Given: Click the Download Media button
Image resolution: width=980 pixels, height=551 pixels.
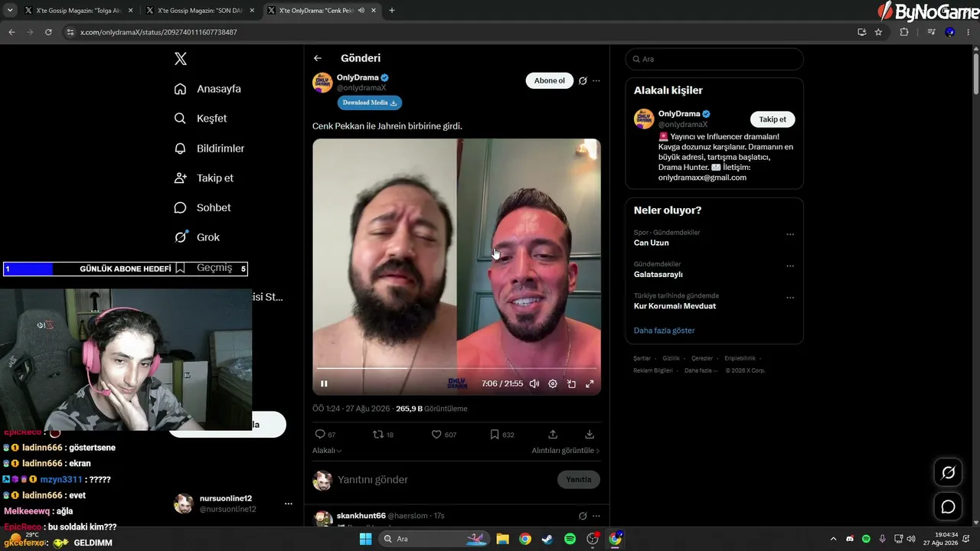Looking at the screenshot, I should click(x=370, y=103).
